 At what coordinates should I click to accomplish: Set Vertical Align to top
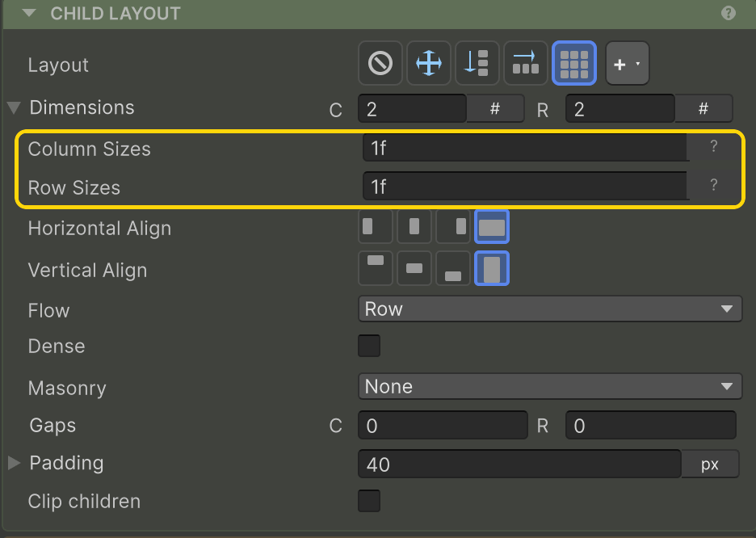pyautogui.click(x=376, y=268)
